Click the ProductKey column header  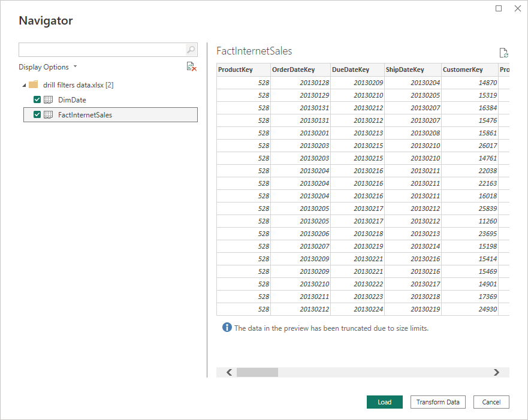(x=243, y=70)
